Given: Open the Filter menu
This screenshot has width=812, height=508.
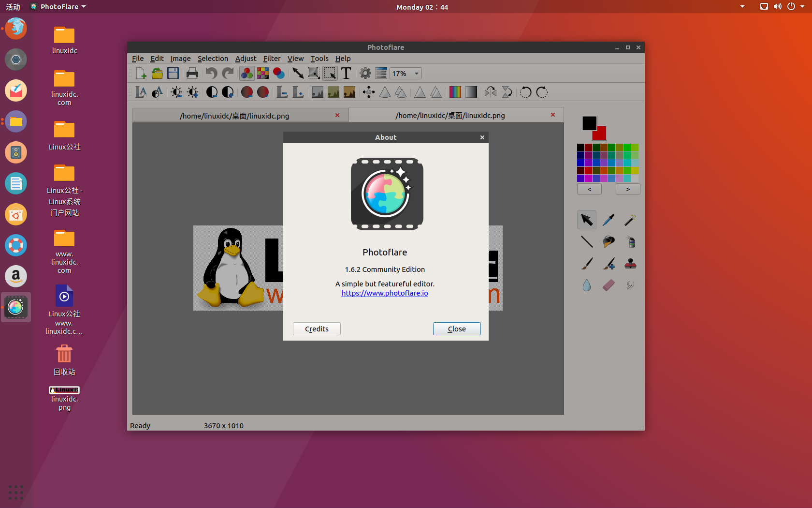Looking at the screenshot, I should click(272, 59).
